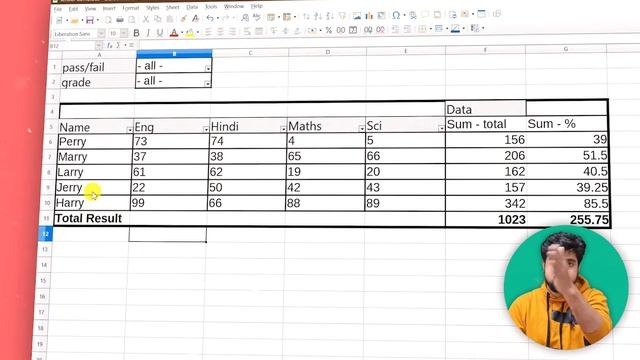Select the cell containing Jerry
640x360 pixels.
tap(93, 187)
